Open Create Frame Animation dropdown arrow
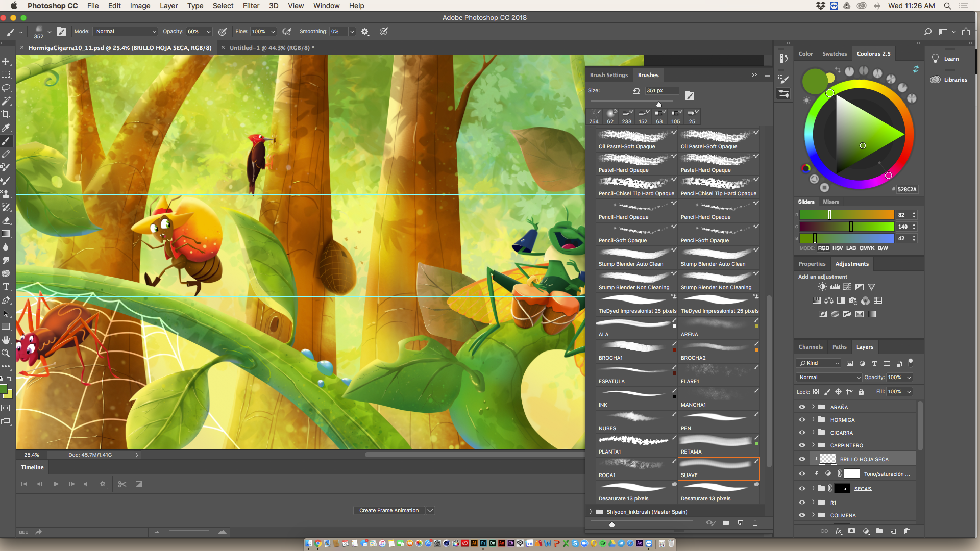The width and height of the screenshot is (980, 551). coord(430,510)
